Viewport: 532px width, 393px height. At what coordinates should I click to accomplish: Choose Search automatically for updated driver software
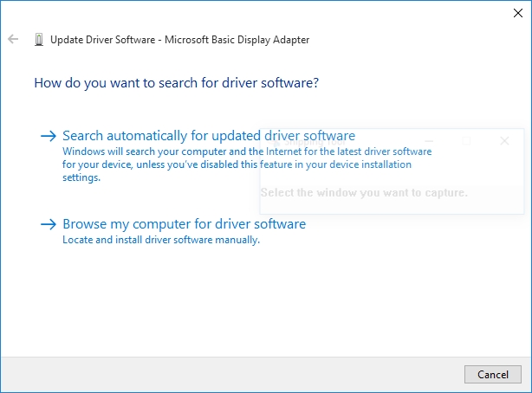tap(209, 136)
